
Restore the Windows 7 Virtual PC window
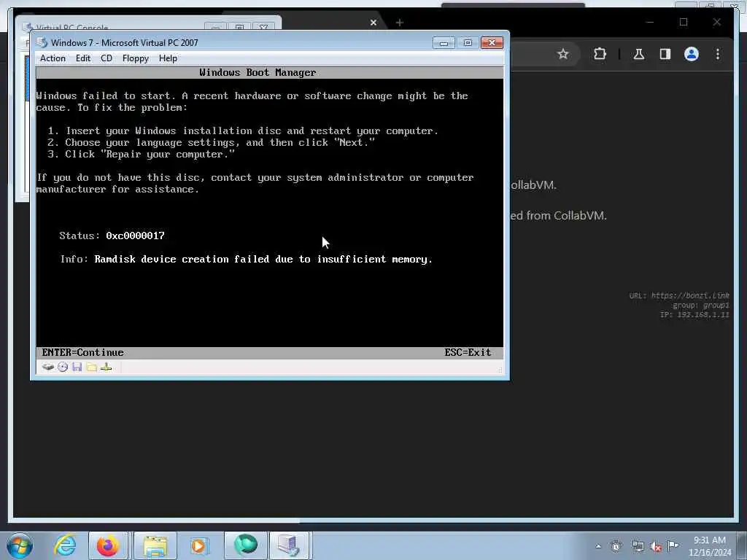point(468,43)
